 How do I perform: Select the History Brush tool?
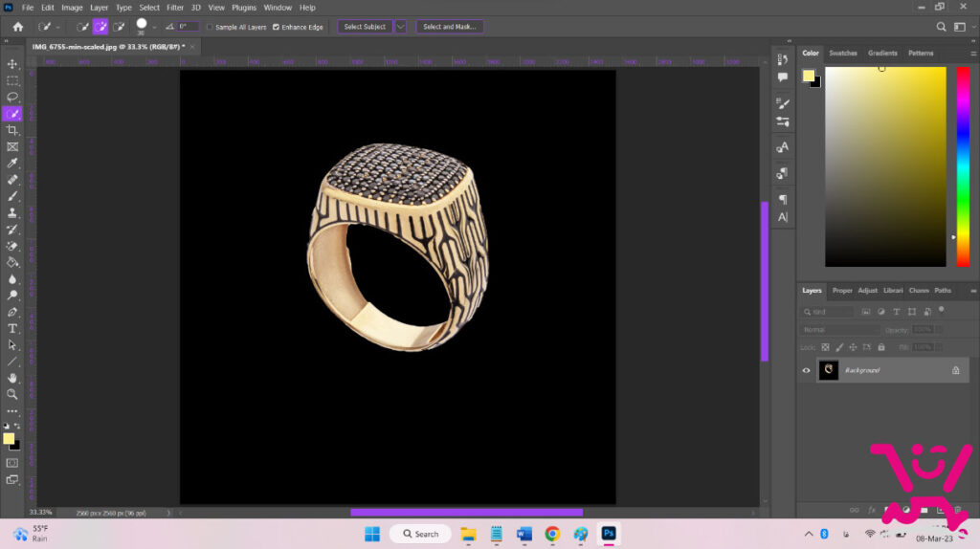click(12, 230)
